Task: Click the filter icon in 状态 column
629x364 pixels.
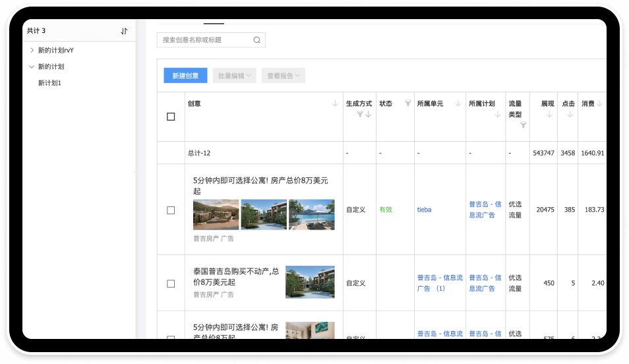Action: (x=407, y=104)
